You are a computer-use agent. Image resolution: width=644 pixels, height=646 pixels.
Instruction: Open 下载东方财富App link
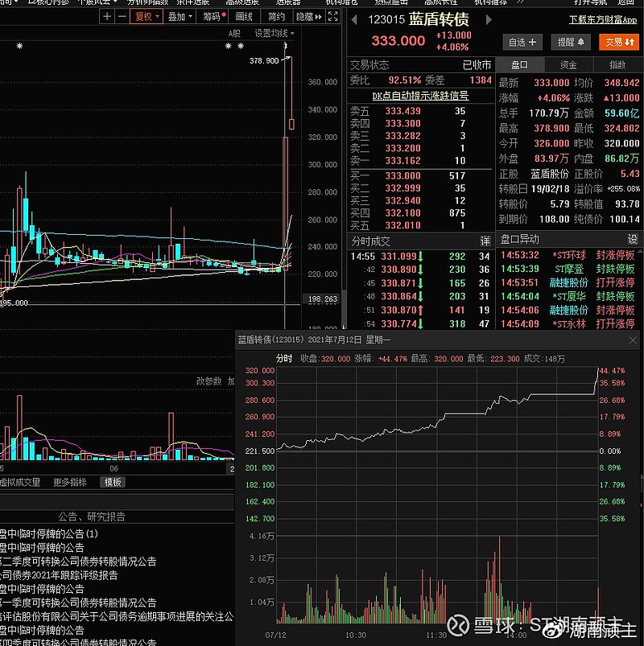(x=603, y=19)
